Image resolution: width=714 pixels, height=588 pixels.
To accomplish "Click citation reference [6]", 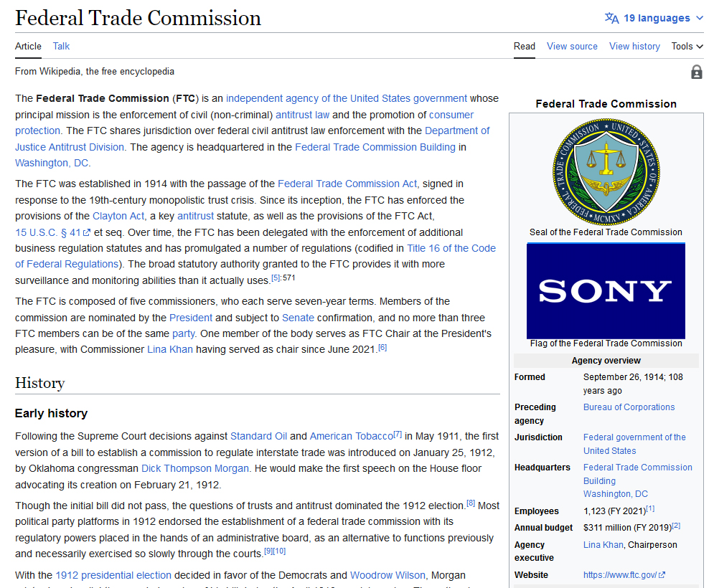I will click(x=382, y=347).
